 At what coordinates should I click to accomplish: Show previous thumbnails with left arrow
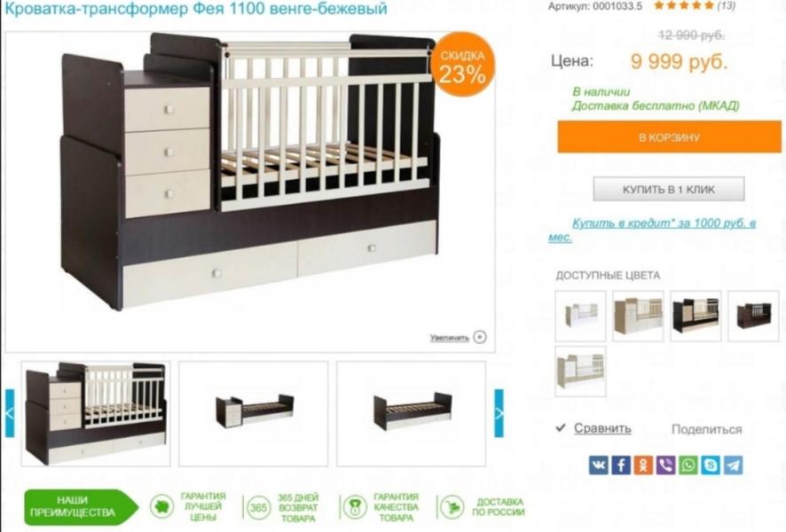[10, 413]
